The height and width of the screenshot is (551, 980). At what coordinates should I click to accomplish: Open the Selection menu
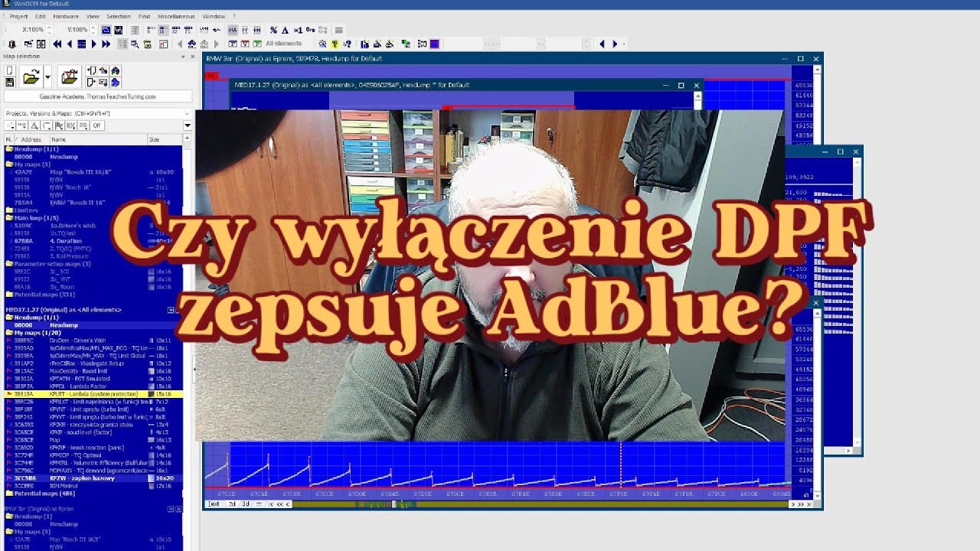click(118, 16)
